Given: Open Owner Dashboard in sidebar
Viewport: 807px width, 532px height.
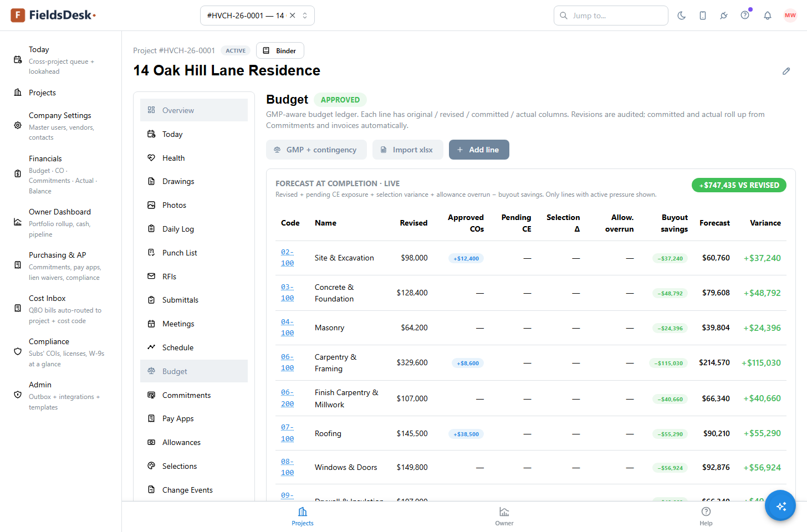Looking at the screenshot, I should coord(60,222).
